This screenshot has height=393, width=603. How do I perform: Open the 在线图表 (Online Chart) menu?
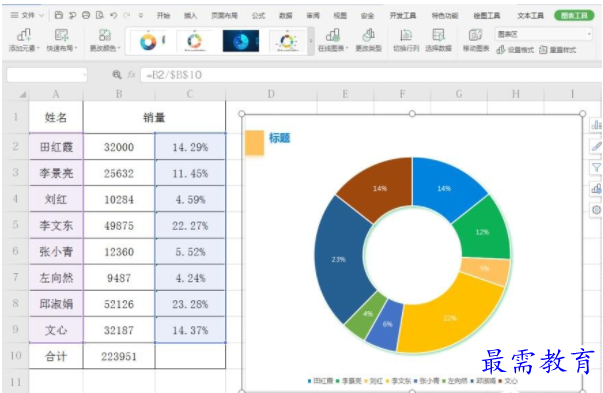(x=333, y=40)
